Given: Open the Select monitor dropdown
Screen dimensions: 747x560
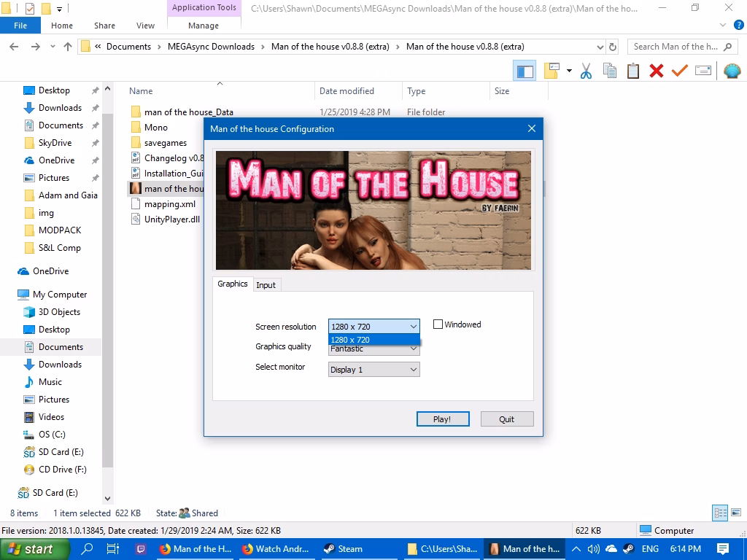Looking at the screenshot, I should [374, 370].
